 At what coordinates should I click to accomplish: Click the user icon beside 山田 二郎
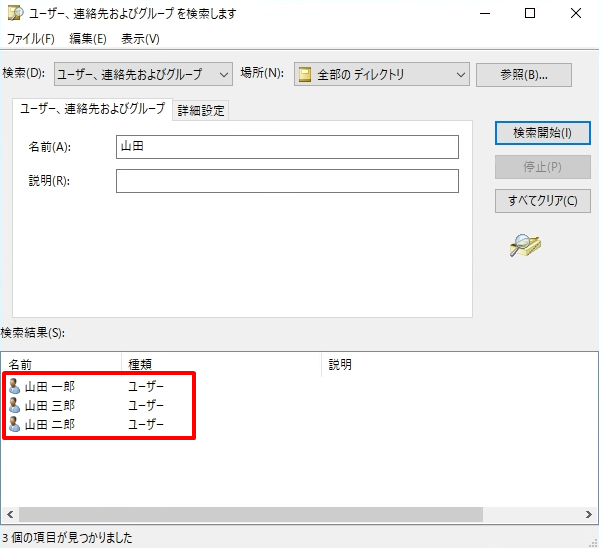tap(15, 424)
